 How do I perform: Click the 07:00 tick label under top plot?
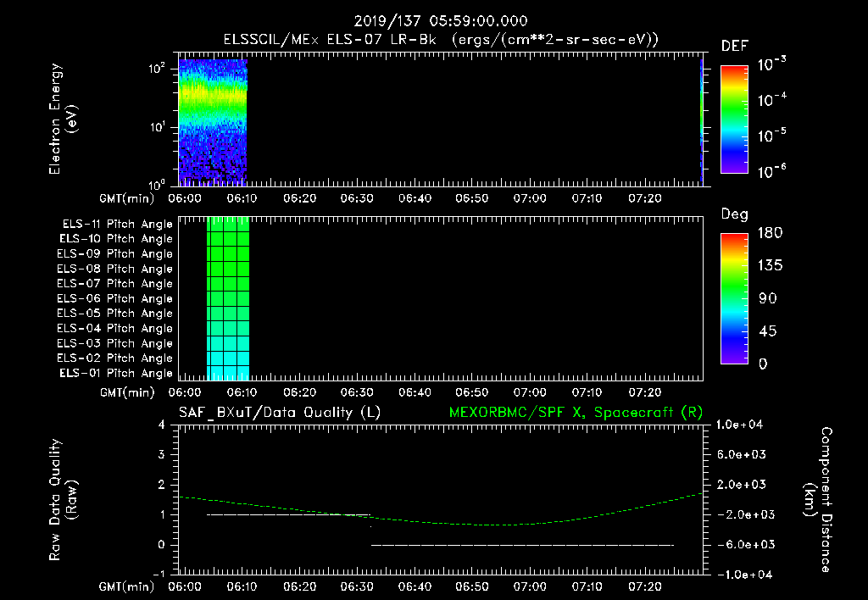click(530, 198)
